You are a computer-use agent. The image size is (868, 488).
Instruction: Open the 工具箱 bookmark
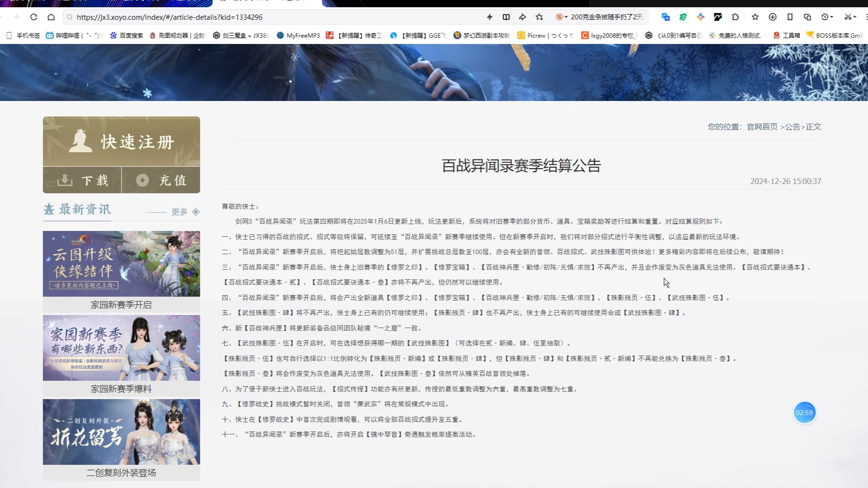[786, 35]
